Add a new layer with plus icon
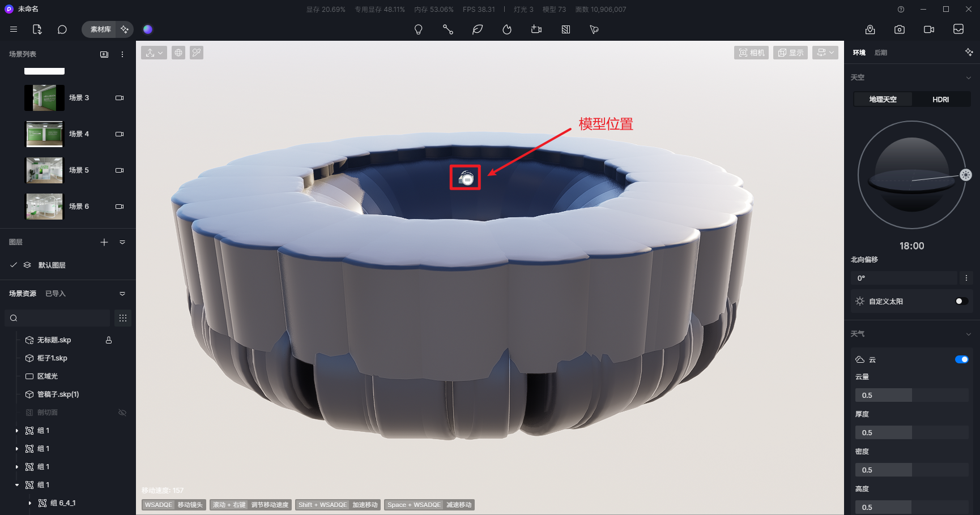 click(x=104, y=242)
